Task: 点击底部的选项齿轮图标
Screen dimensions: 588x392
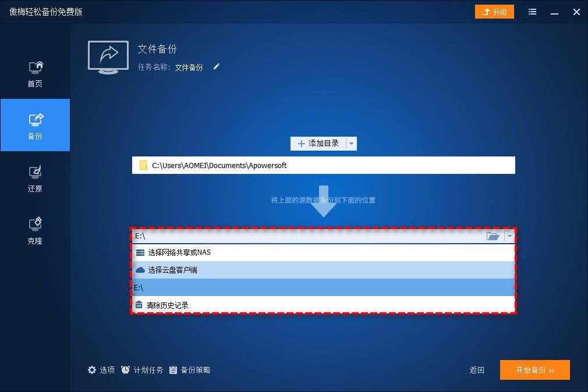Action: pyautogui.click(x=92, y=370)
